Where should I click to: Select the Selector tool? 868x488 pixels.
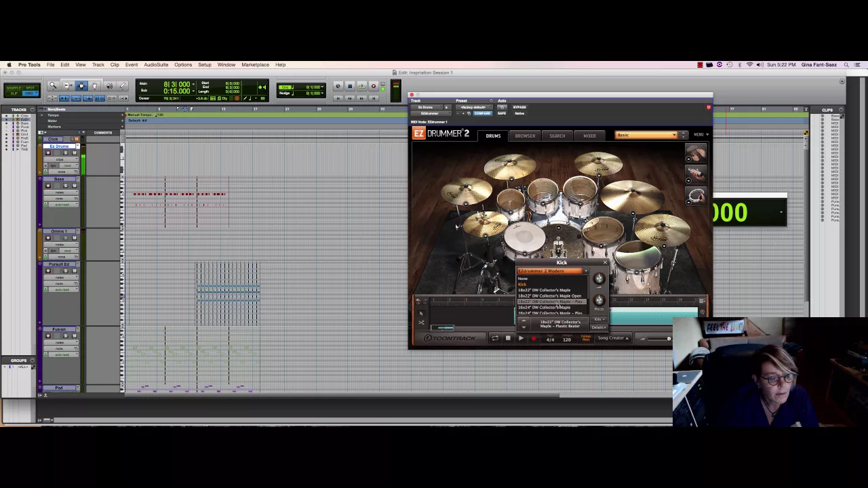pyautogui.click(x=81, y=86)
